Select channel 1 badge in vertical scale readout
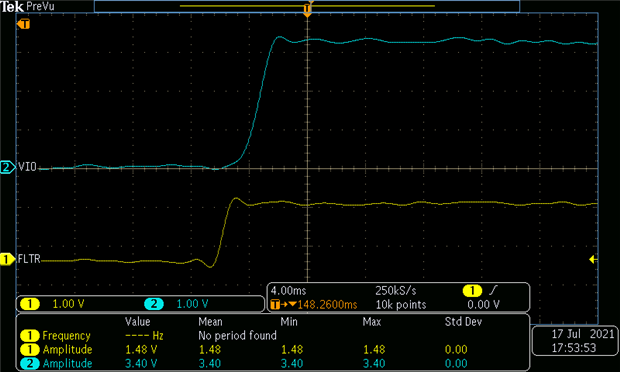Screen dimensions: 620x372 pyautogui.click(x=30, y=304)
